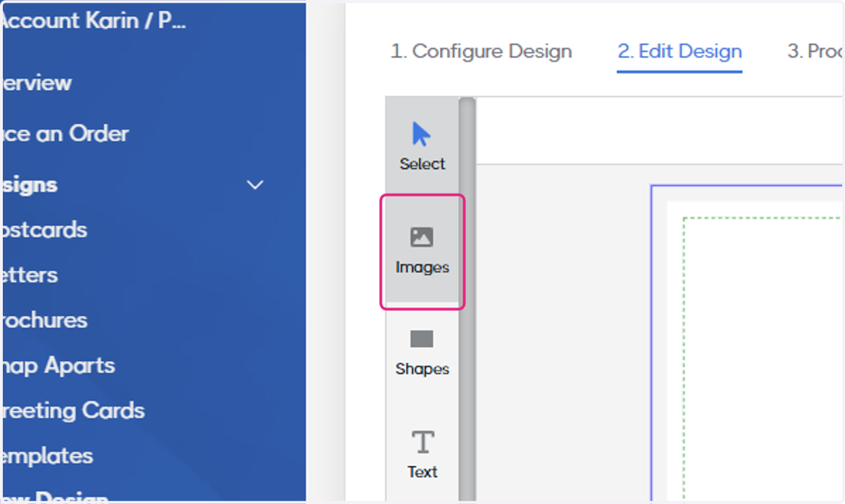Open Greeting Cards designs
The width and height of the screenshot is (845, 504).
tap(73, 410)
